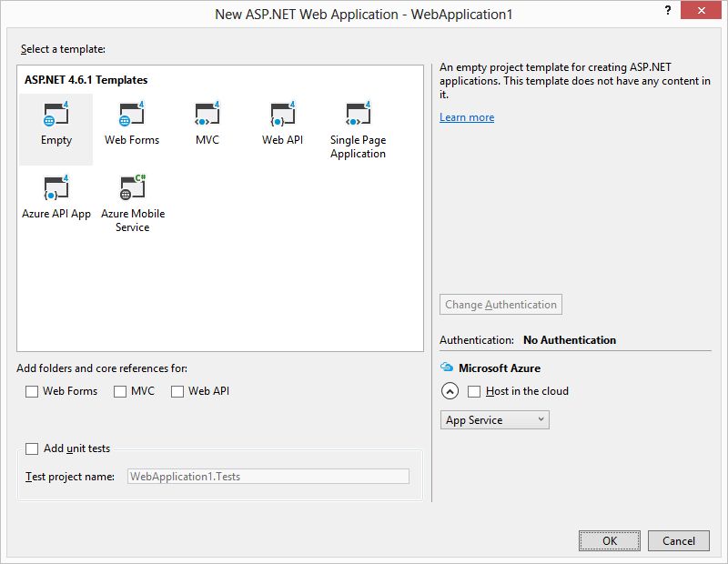The width and height of the screenshot is (728, 564).
Task: Open the dialog help question mark
Action: click(668, 10)
